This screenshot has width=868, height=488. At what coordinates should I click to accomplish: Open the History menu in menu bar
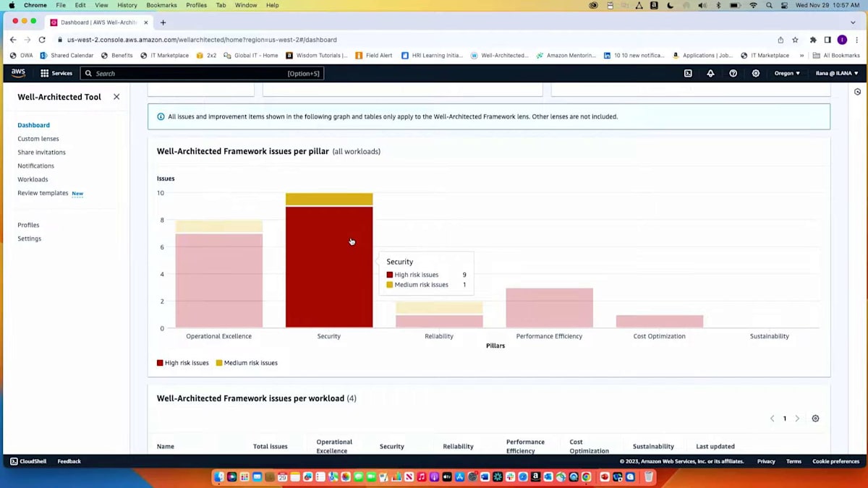click(127, 5)
